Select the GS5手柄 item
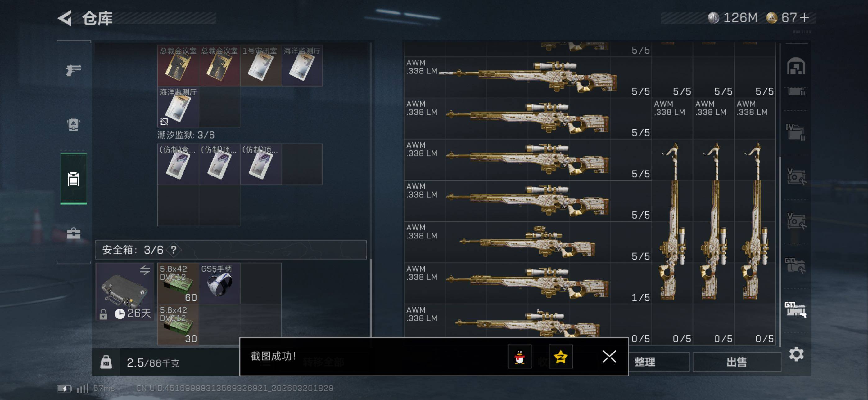The height and width of the screenshot is (400, 868). (219, 283)
